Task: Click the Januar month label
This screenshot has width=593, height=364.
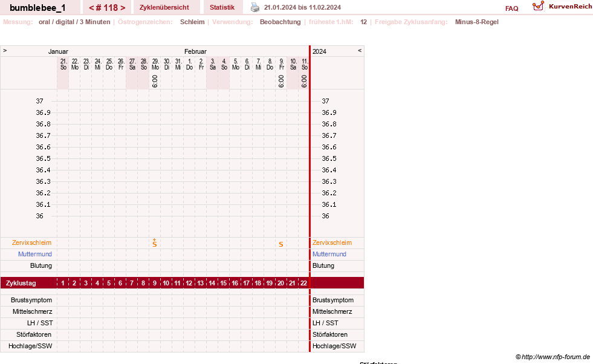Action: pyautogui.click(x=58, y=51)
